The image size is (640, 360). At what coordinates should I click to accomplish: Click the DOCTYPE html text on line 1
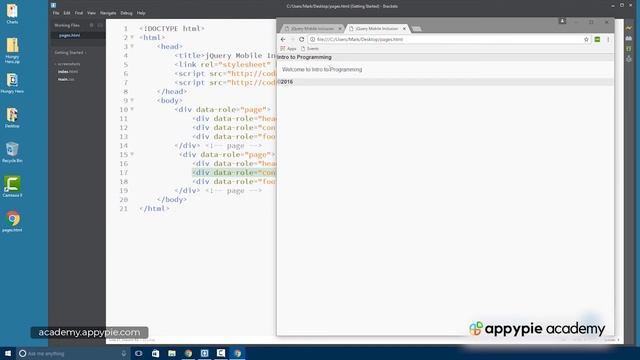tap(172, 29)
